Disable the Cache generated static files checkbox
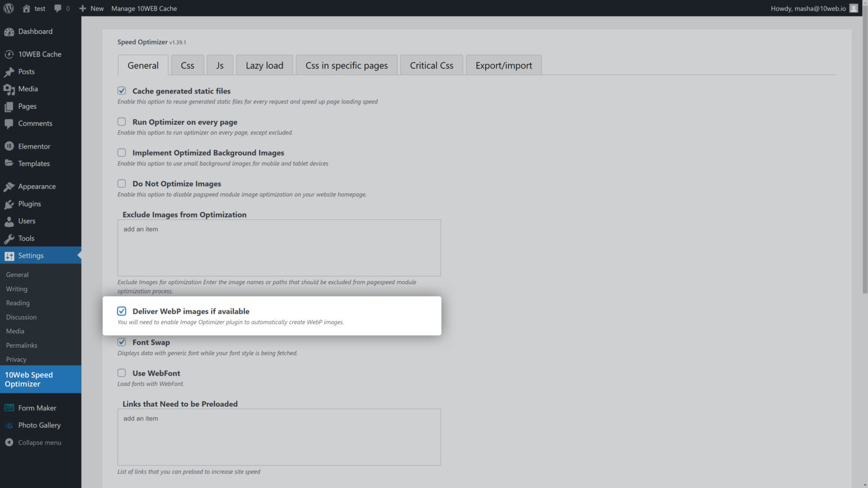The height and width of the screenshot is (488, 868). coord(121,91)
